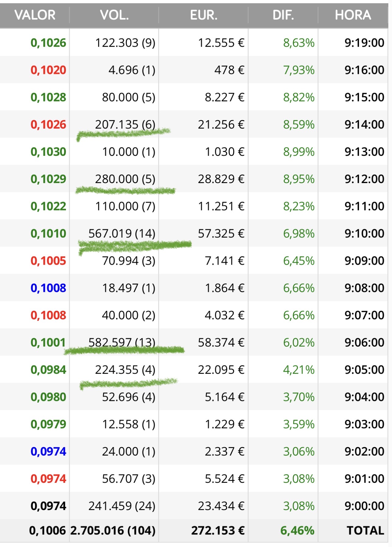
Task: Select amount 12.555 €
Action: (x=221, y=43)
